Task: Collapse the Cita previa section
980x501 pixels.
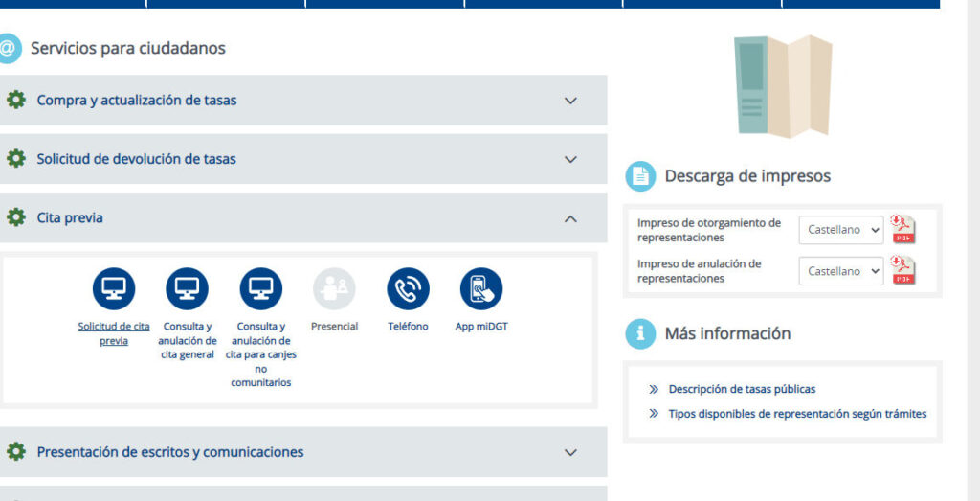Action: [570, 218]
